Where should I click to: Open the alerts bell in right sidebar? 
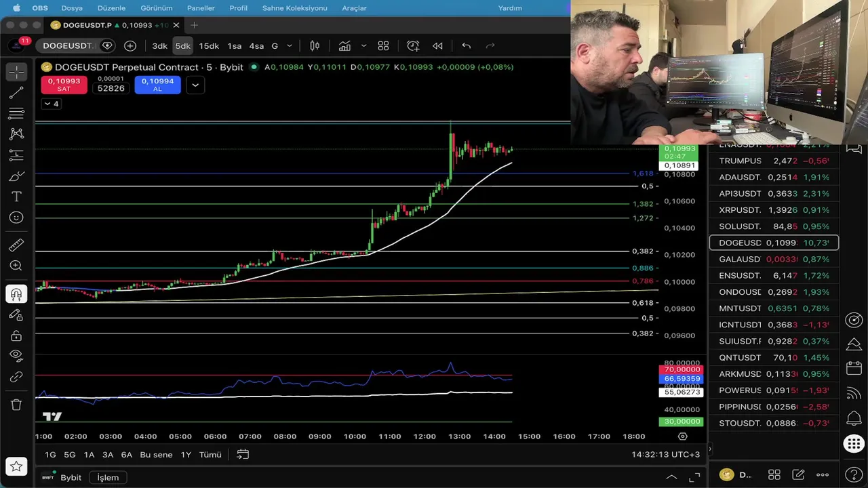pyautogui.click(x=854, y=418)
